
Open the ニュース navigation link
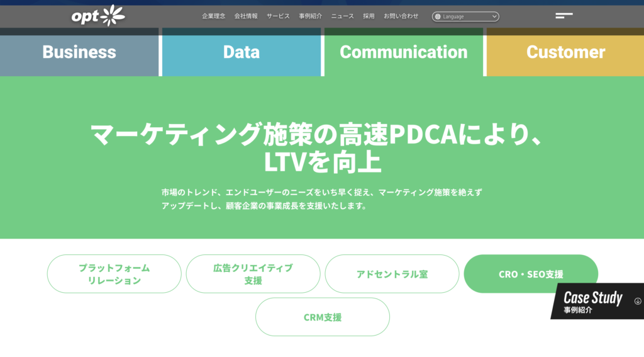click(x=343, y=16)
